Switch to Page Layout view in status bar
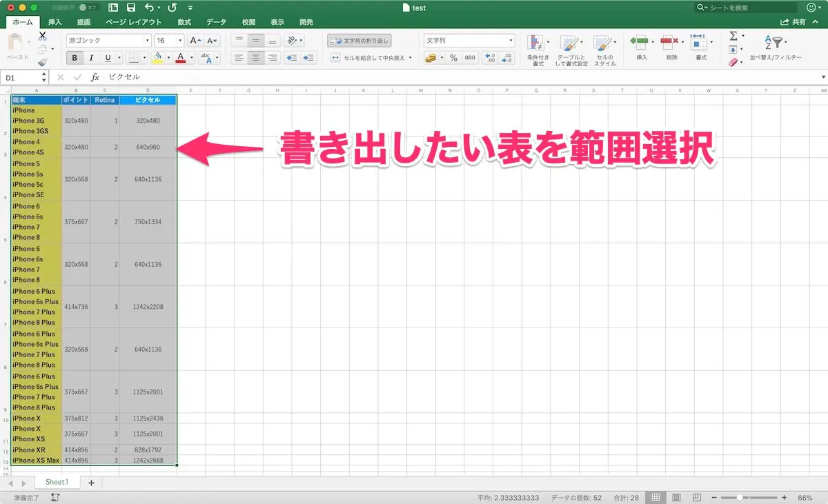The image size is (828, 504). tap(676, 497)
